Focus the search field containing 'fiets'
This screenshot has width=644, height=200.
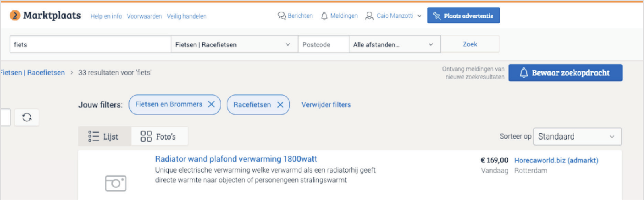(x=91, y=44)
